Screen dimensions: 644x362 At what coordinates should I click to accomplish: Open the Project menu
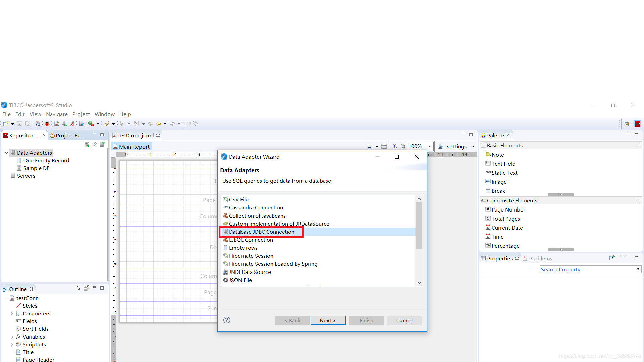81,114
